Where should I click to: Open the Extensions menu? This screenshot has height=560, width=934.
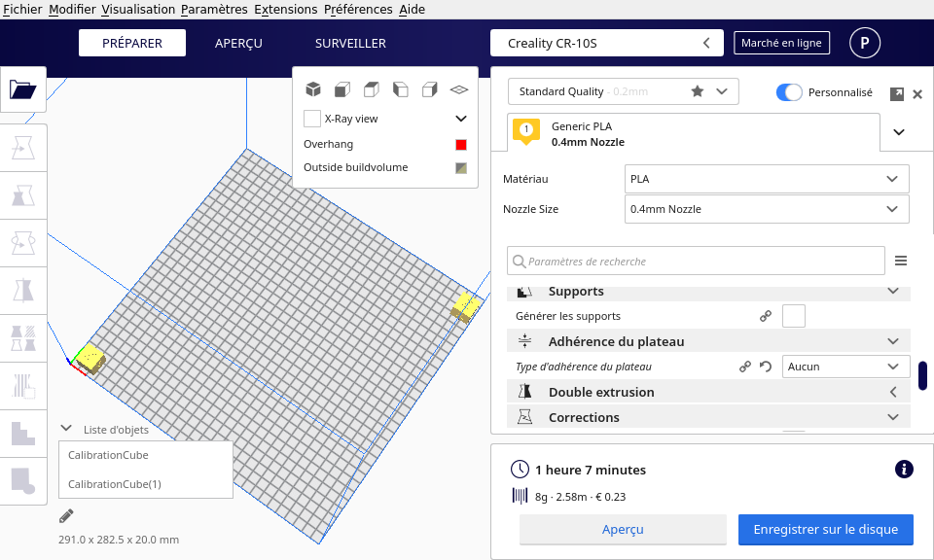(286, 9)
